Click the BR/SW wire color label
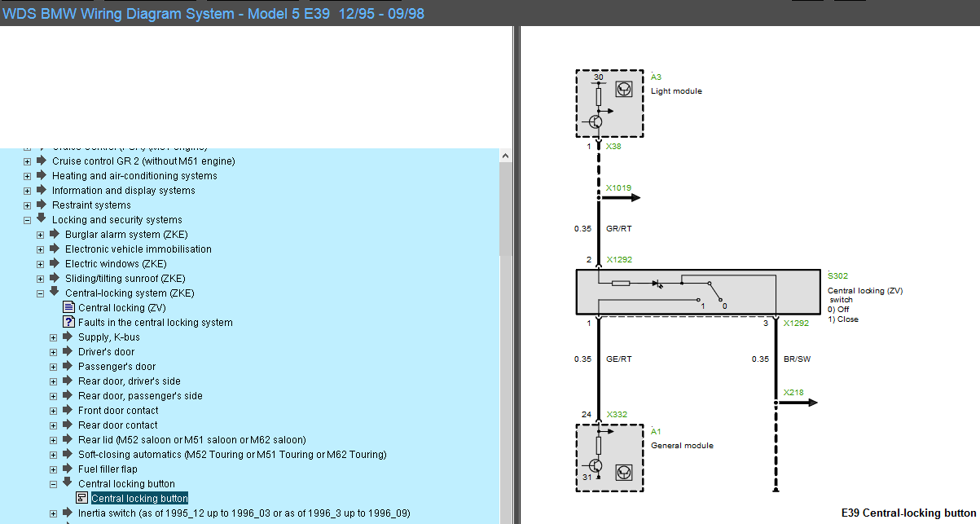Viewport: 980px width, 524px height. pyautogui.click(x=797, y=359)
